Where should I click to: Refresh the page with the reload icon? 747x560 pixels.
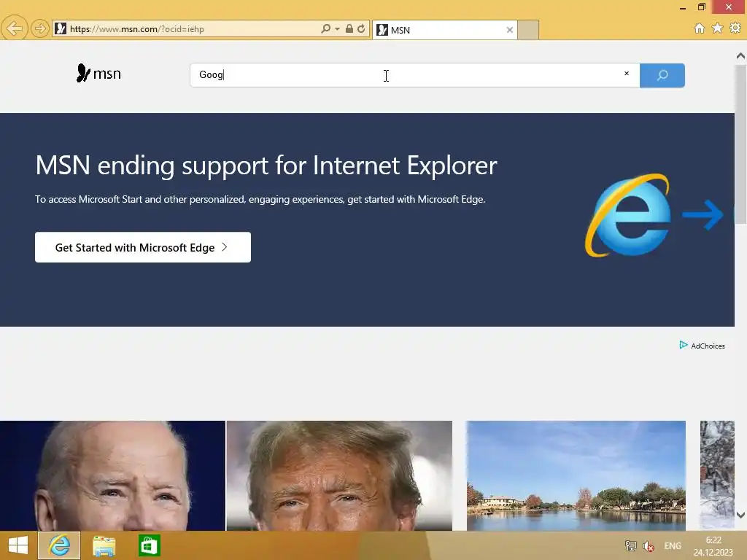point(361,28)
